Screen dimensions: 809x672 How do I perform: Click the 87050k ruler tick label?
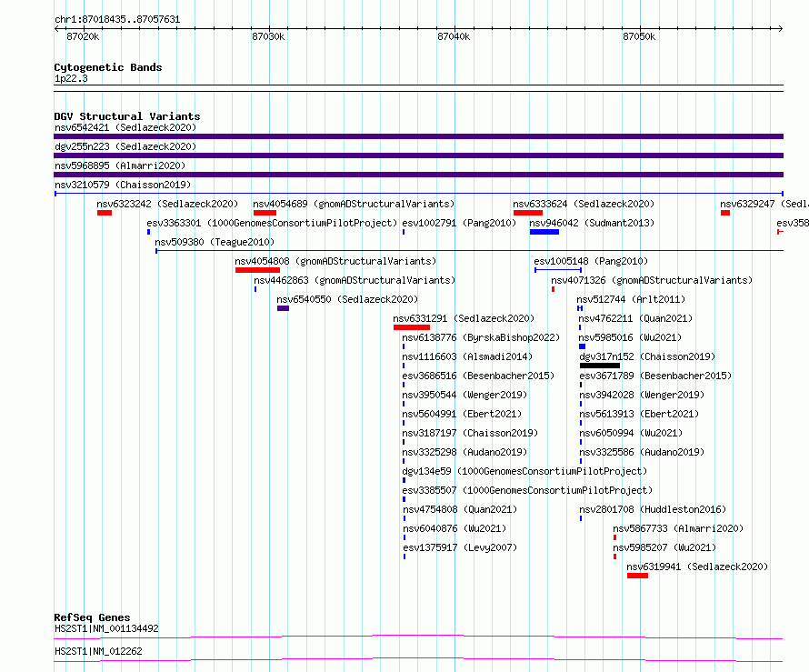(639, 36)
